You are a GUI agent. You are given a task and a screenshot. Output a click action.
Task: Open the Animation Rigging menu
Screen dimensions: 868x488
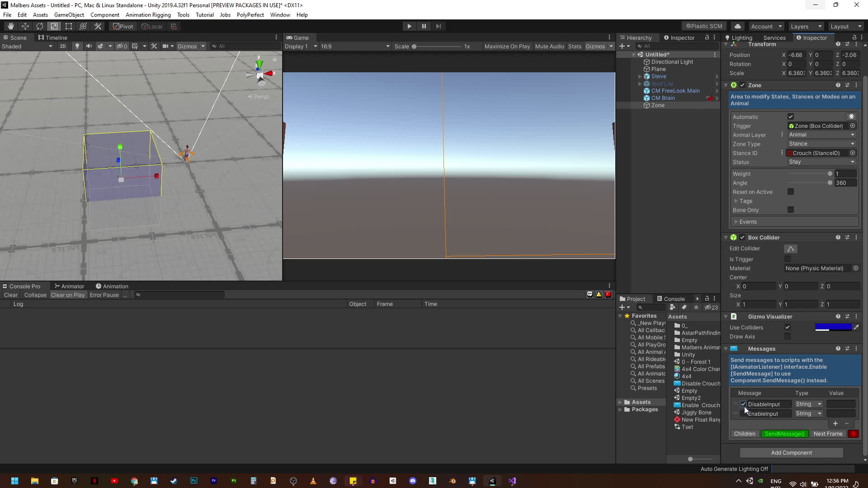tap(148, 15)
